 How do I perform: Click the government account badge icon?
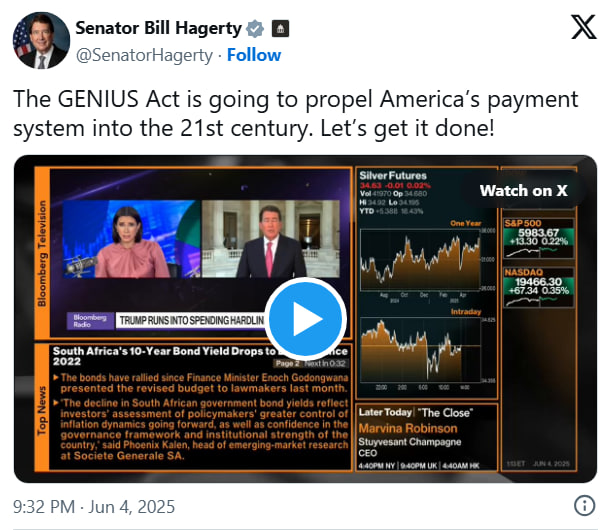click(x=280, y=29)
